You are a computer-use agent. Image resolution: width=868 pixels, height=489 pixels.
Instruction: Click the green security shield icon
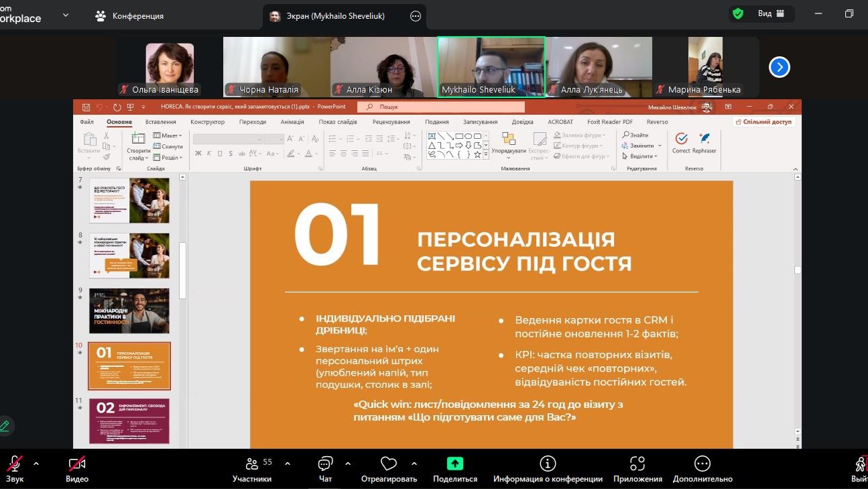coord(738,14)
